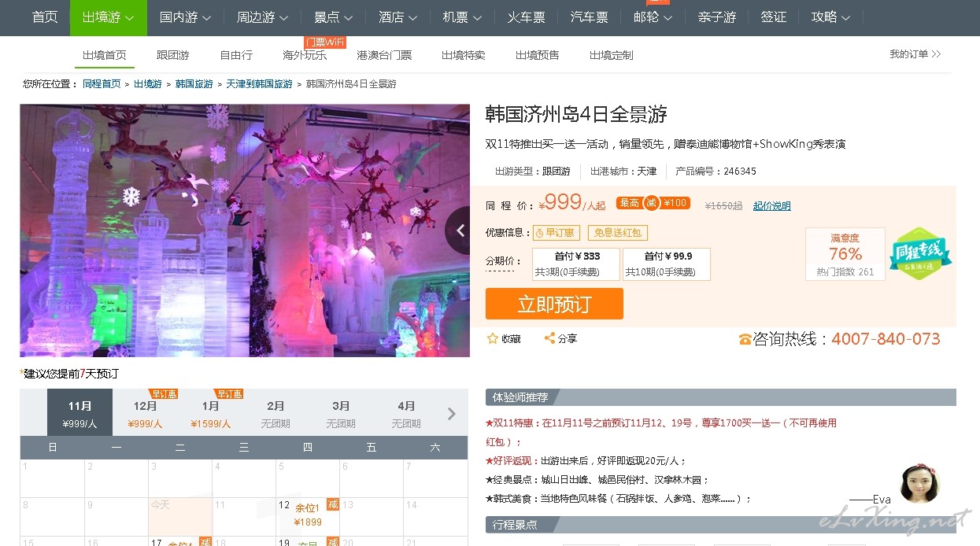980x546 pixels.
Task: Click the Eva reviewer avatar photo
Action: pyautogui.click(x=919, y=482)
